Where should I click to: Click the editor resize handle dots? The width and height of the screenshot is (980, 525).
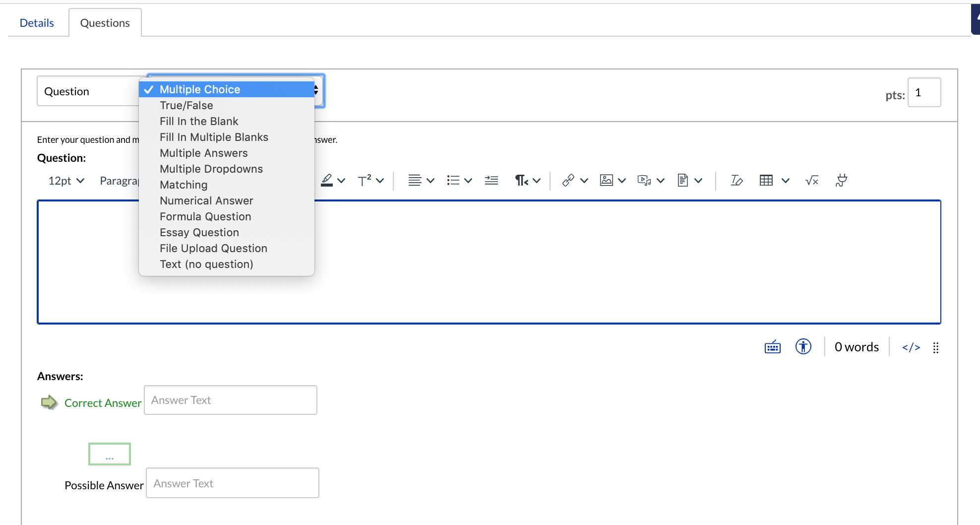coord(936,347)
